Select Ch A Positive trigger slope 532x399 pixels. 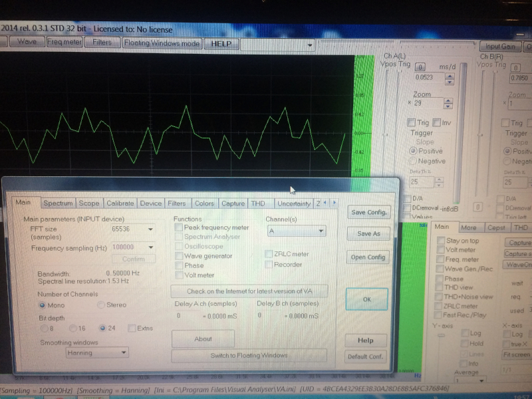[x=413, y=151]
